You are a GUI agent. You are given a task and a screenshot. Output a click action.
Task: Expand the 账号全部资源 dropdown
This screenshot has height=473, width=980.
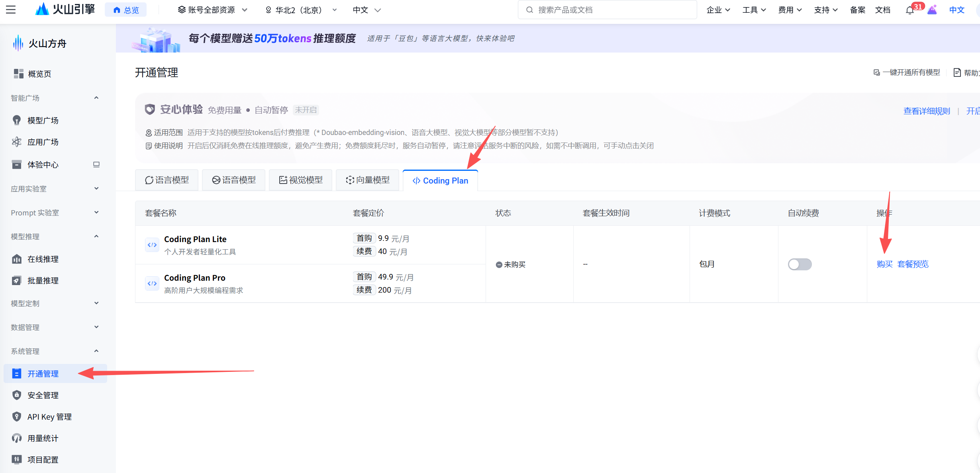[212, 10]
